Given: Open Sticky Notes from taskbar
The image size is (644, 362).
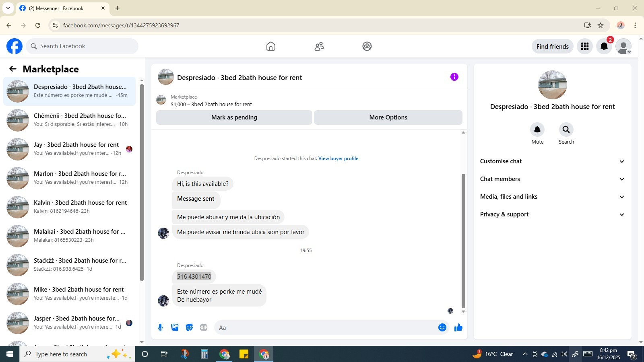Looking at the screenshot, I should tap(244, 354).
